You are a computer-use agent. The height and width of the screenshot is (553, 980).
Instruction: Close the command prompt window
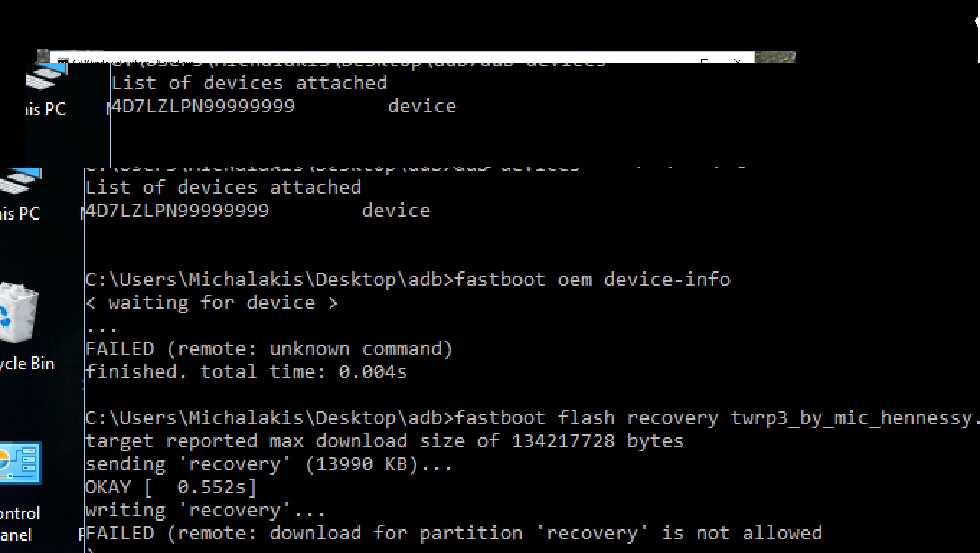pyautogui.click(x=737, y=63)
